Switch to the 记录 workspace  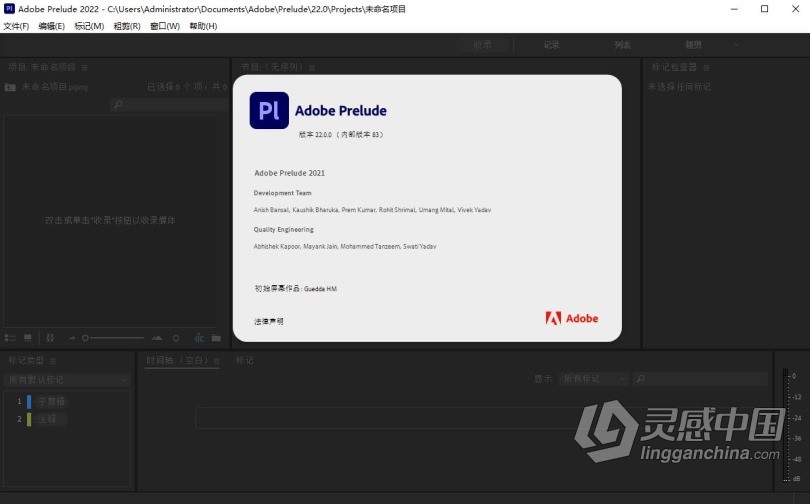click(x=552, y=45)
